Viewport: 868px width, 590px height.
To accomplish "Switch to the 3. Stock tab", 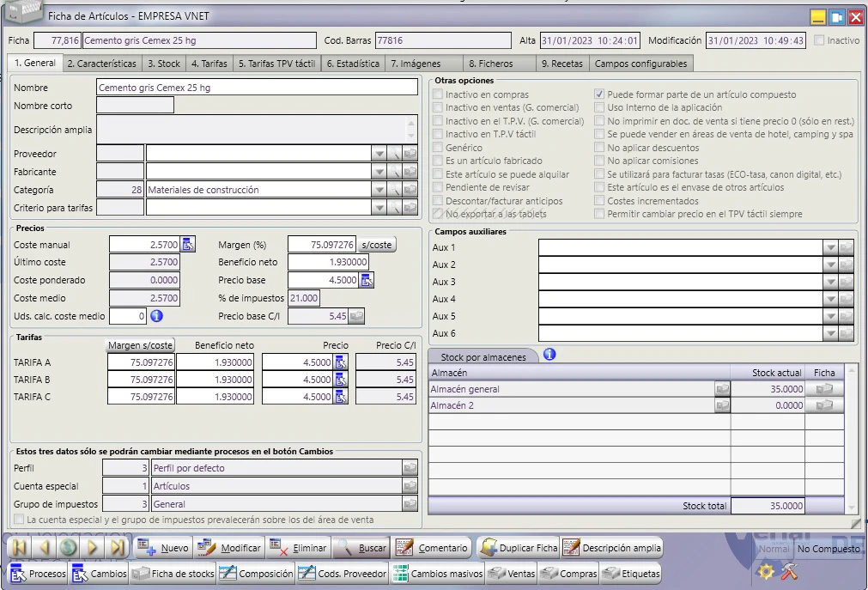I will point(164,64).
